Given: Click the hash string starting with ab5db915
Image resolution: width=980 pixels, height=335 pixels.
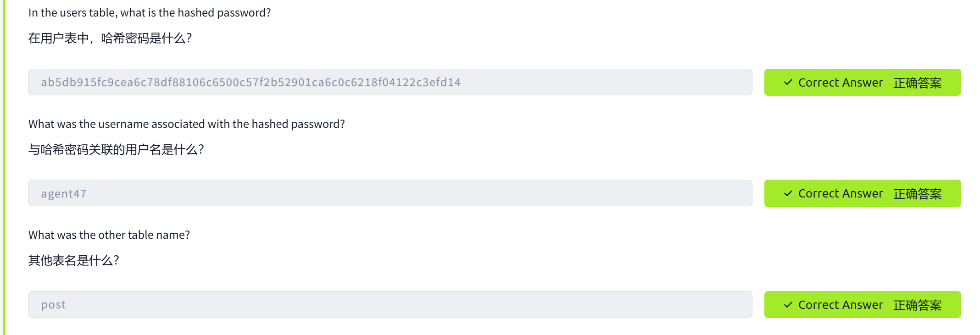Looking at the screenshot, I should point(251,82).
